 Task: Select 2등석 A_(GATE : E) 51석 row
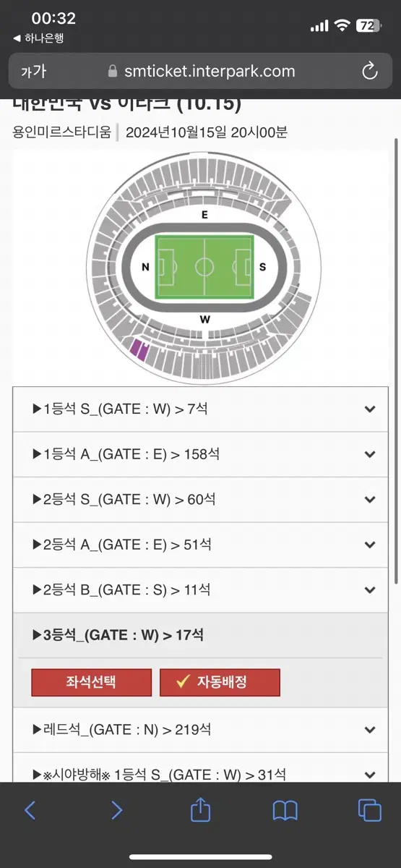200,545
